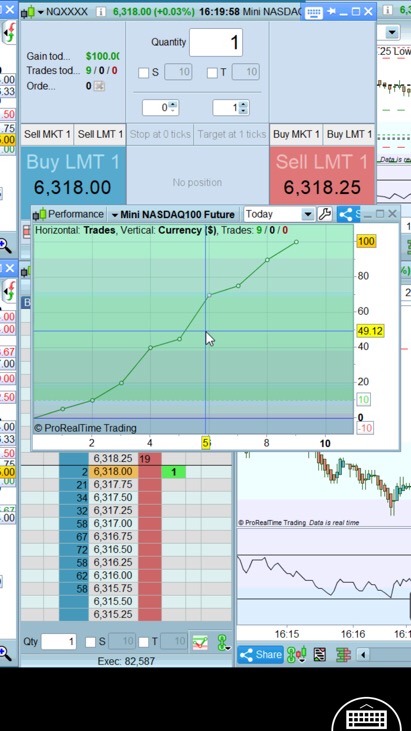The image size is (411, 731).
Task: Click the blue share icon in Performance window
Action: (x=345, y=214)
